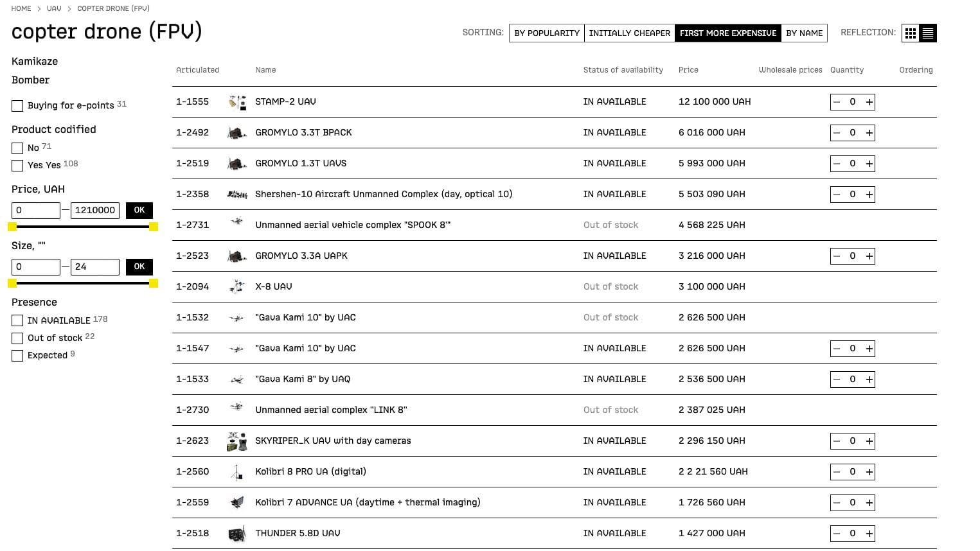Click SKYRIPER_K UAV product image icon

(x=237, y=441)
